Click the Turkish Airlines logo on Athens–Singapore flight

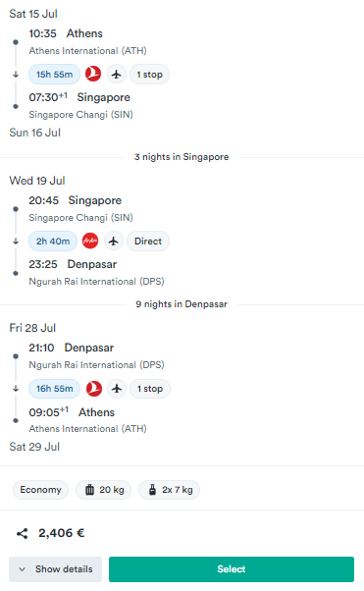pos(93,74)
